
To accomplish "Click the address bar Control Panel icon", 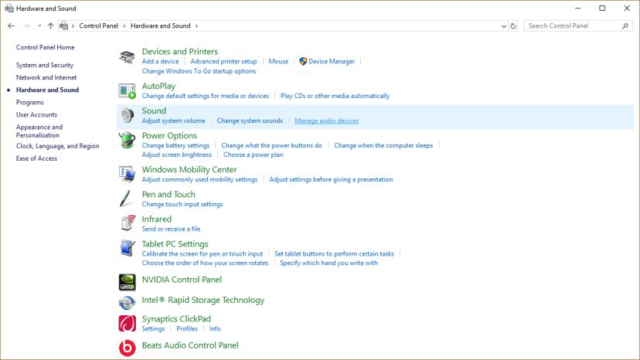I will click(x=64, y=26).
